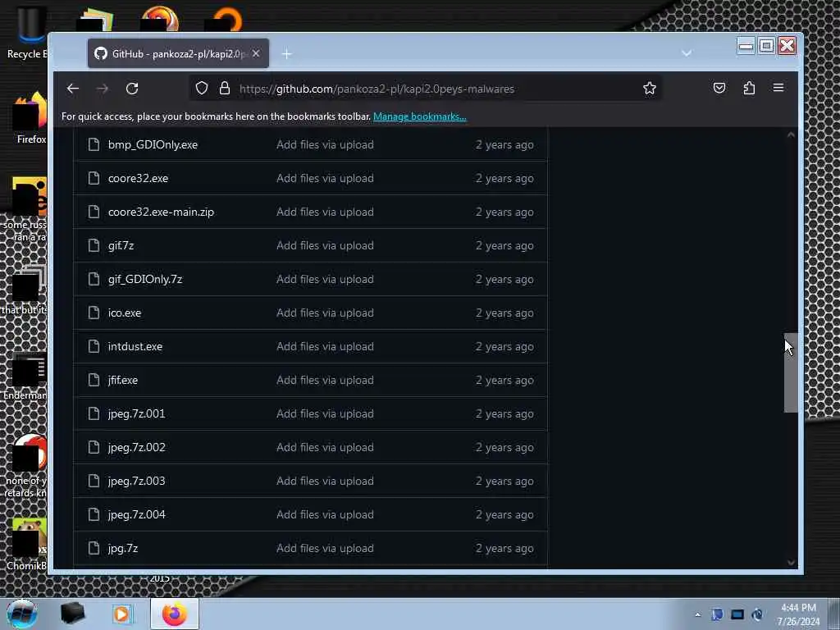Open the jpeg.7z.003 file
Image resolution: width=840 pixels, height=630 pixels.
click(137, 481)
